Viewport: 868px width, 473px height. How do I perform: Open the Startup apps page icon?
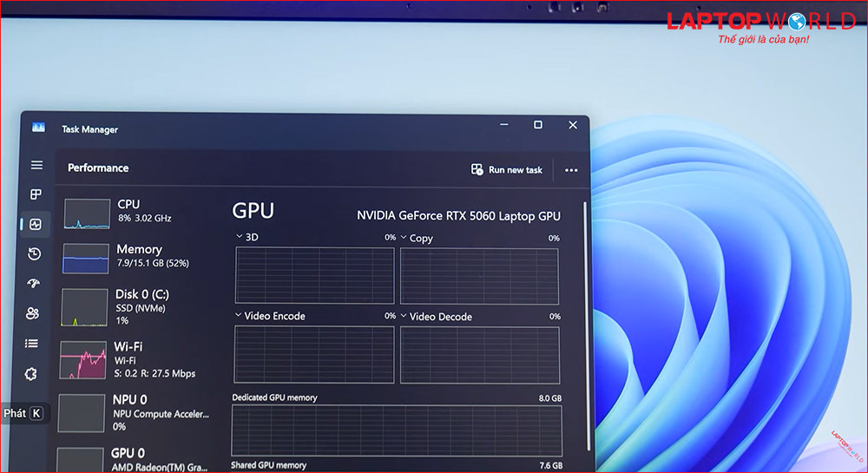coord(35,284)
